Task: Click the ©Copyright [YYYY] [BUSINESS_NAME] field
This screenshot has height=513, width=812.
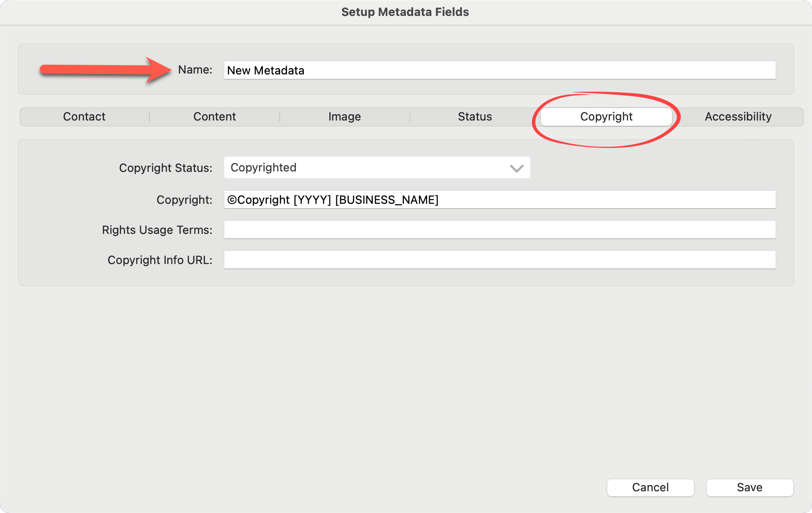Action: click(499, 200)
